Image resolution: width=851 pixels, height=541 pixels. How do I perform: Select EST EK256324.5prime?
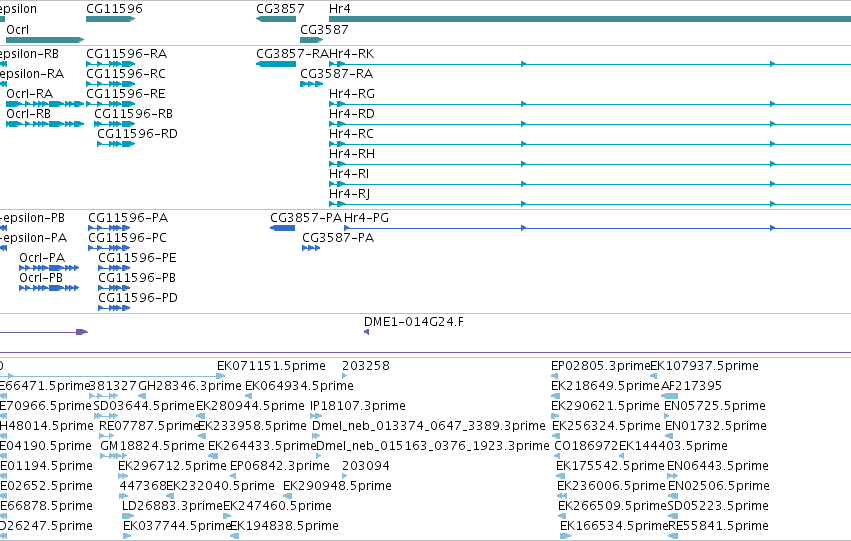(606, 426)
